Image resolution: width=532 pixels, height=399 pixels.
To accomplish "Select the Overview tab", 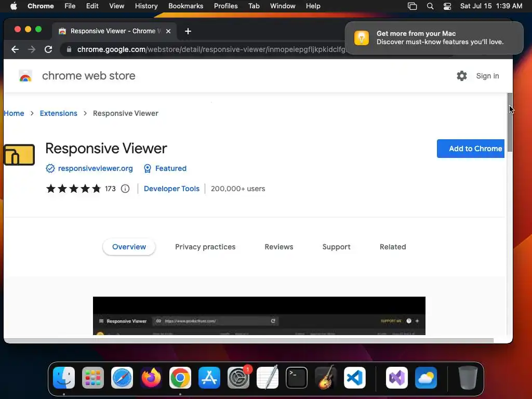I will point(129,247).
